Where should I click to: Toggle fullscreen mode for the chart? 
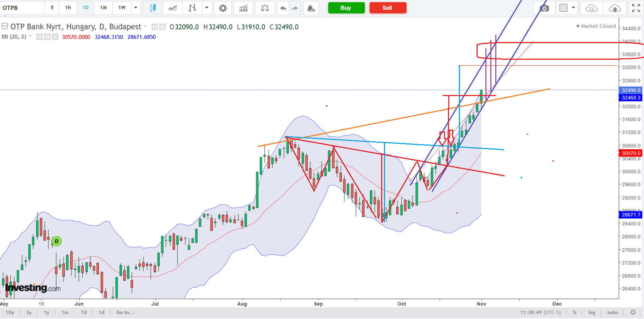tap(636, 8)
